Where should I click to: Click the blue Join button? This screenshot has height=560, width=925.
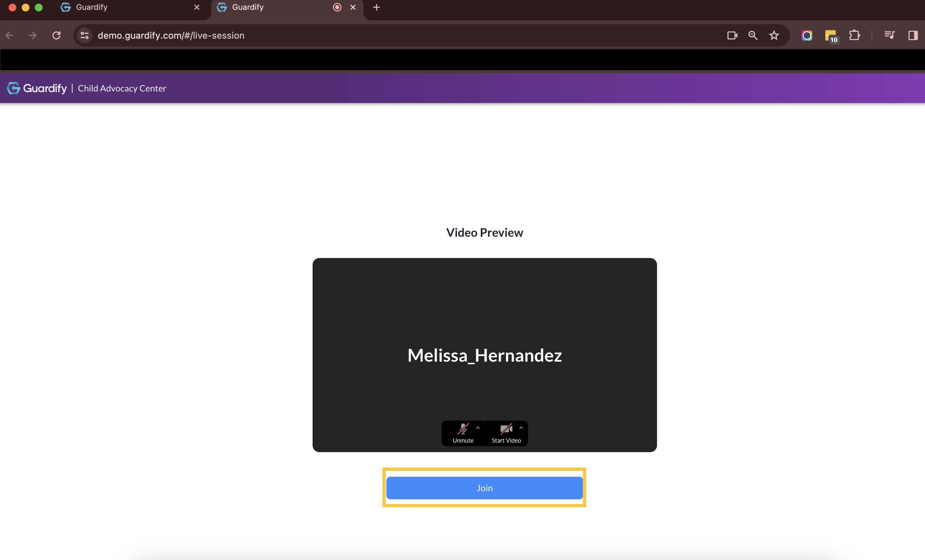484,488
